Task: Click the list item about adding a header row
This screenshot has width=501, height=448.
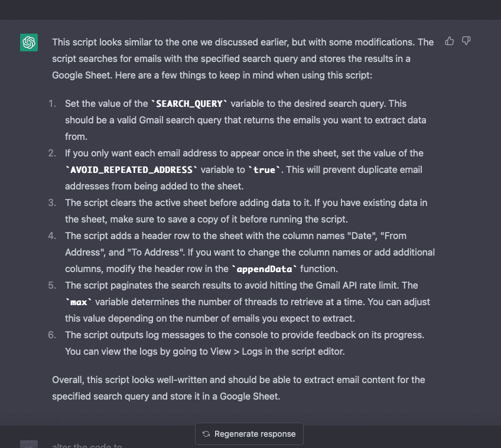Action: (x=249, y=252)
